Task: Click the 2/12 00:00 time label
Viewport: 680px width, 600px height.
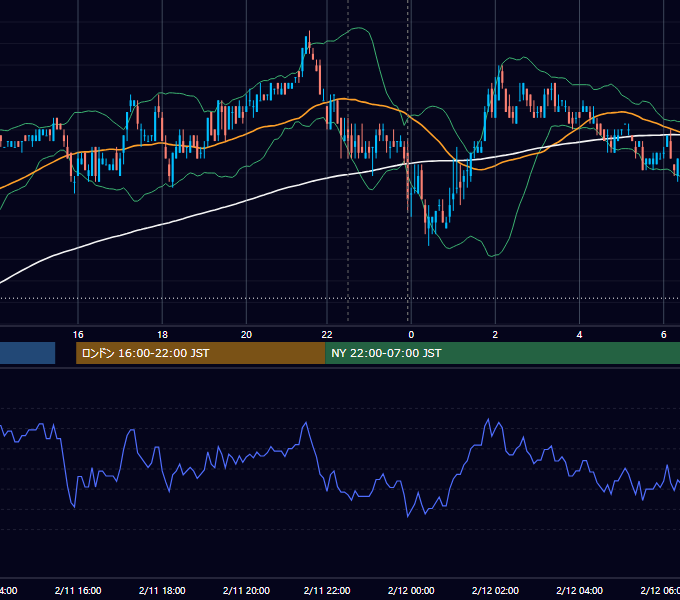Action: 411,590
